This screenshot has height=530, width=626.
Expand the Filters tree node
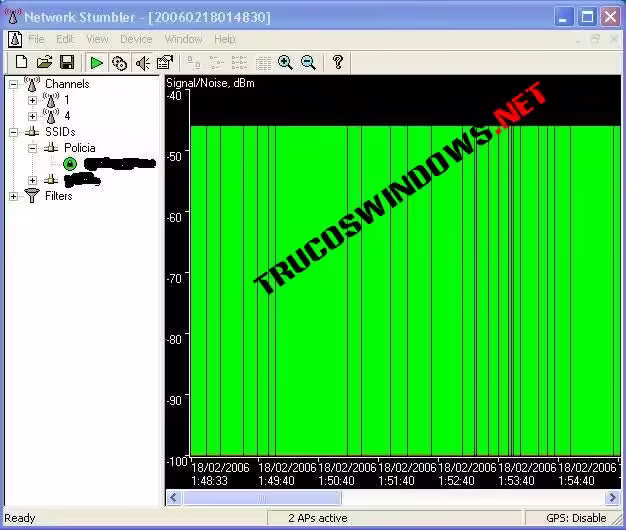14,196
